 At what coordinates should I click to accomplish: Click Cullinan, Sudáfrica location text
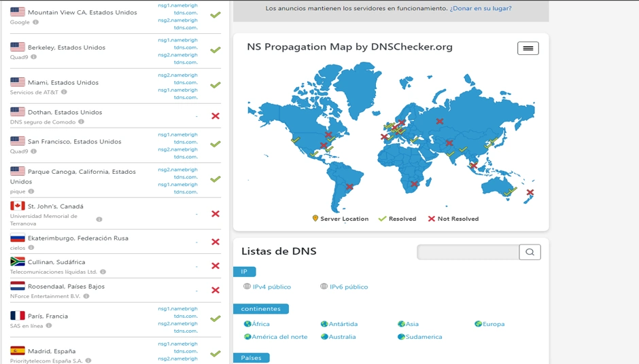(56, 262)
